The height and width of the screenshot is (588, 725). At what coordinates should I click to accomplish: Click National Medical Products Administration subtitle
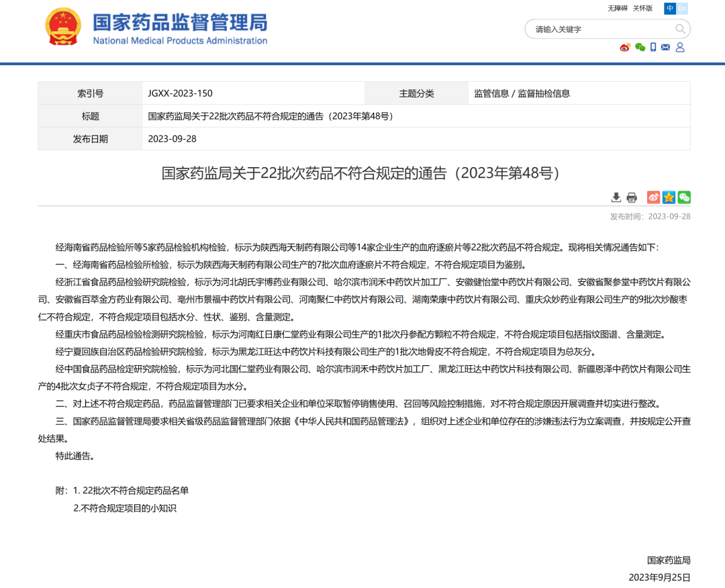click(x=181, y=41)
